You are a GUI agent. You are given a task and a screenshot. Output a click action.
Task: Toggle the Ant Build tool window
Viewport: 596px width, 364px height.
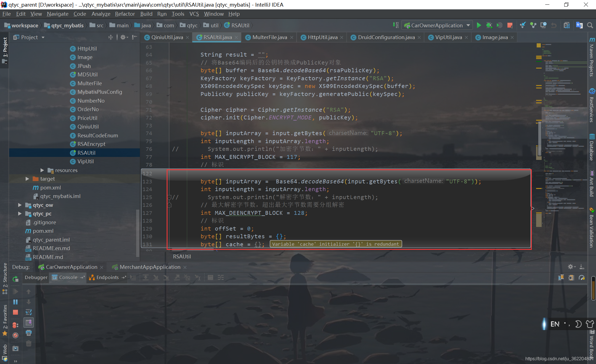592,183
